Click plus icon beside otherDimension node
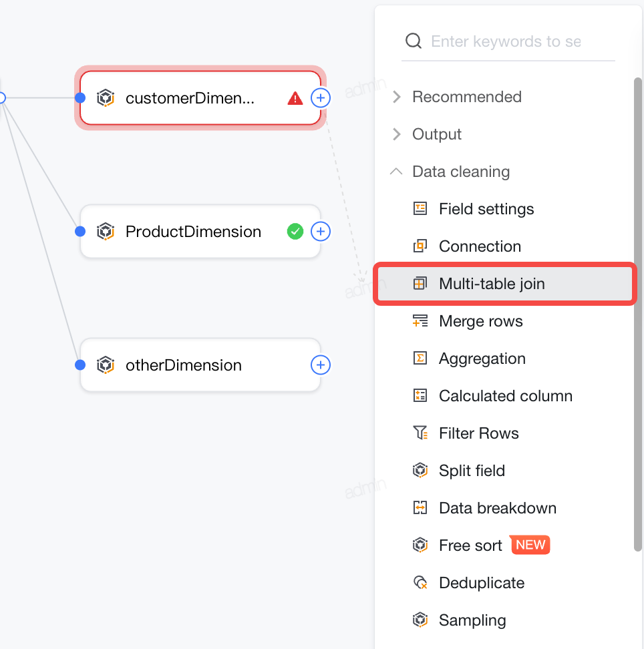 coord(321,365)
